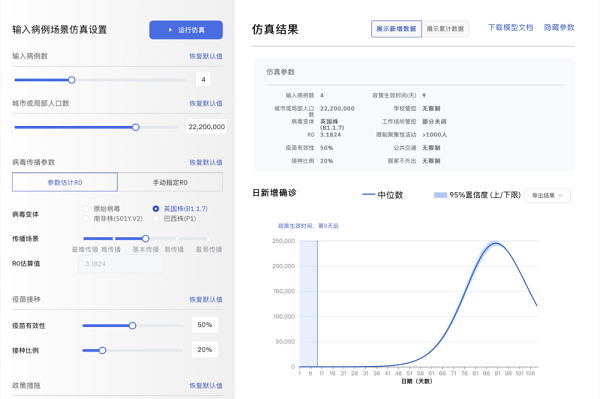Click the 接种比例 slider handle
This screenshot has height=399, width=605.
[x=102, y=350]
